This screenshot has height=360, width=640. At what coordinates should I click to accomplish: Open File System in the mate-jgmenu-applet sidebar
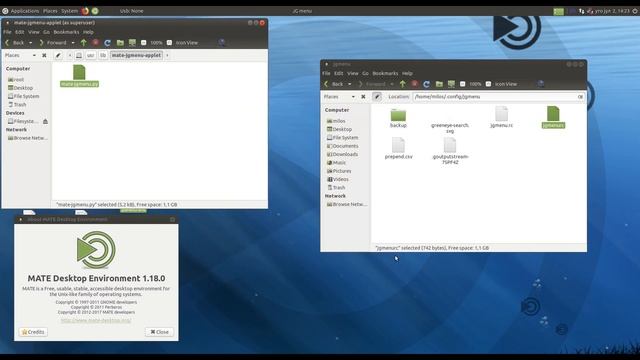tap(24, 96)
